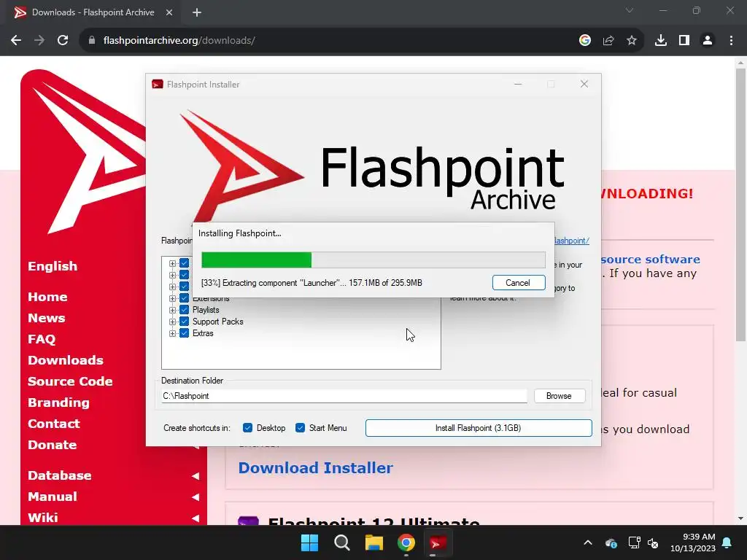This screenshot has height=560, width=747.
Task: Open Branding sidebar link
Action: (x=58, y=402)
